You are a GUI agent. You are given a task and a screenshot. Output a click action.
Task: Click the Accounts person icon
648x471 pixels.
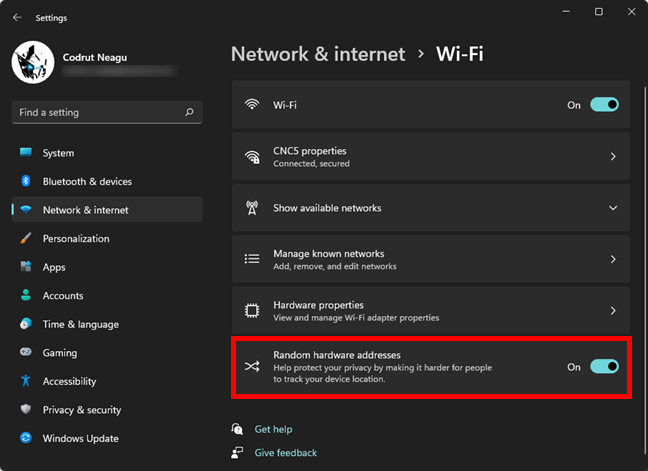(x=26, y=295)
